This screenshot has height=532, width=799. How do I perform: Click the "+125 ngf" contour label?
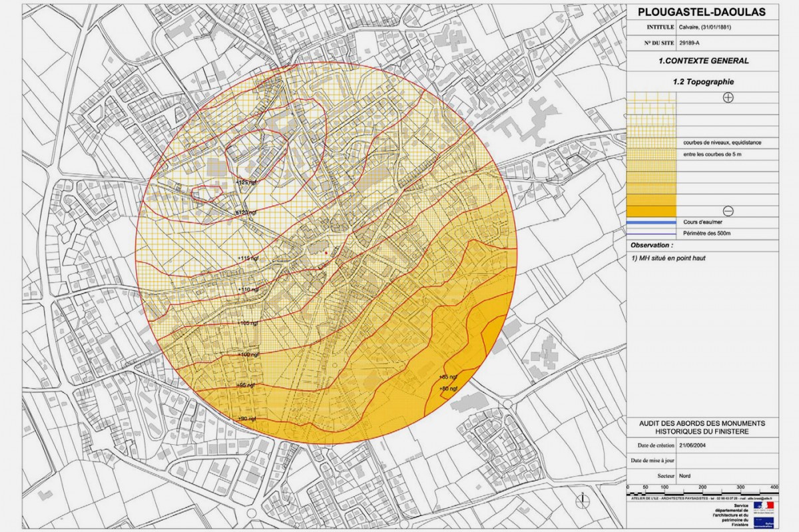tap(246, 182)
